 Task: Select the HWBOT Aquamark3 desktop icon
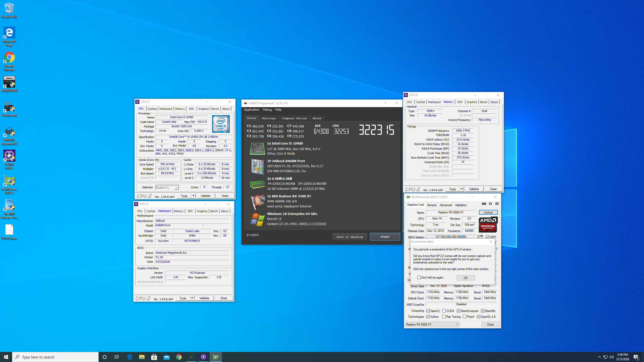click(9, 136)
